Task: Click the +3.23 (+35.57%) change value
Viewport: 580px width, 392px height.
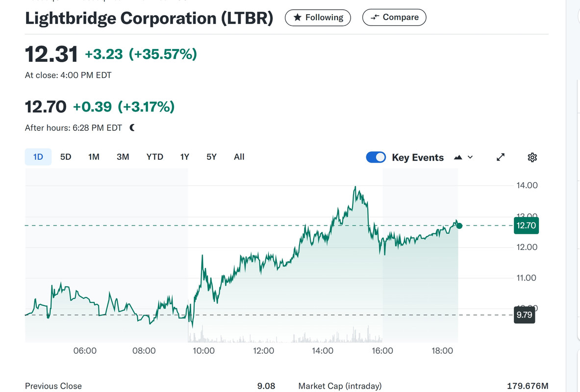Action: tap(141, 54)
